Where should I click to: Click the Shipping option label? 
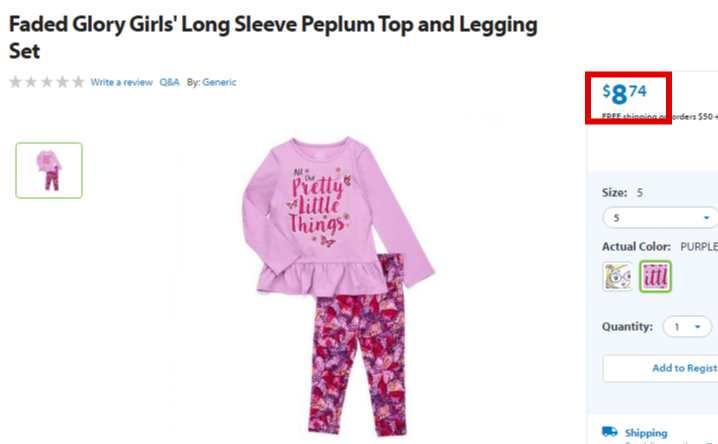click(646, 433)
